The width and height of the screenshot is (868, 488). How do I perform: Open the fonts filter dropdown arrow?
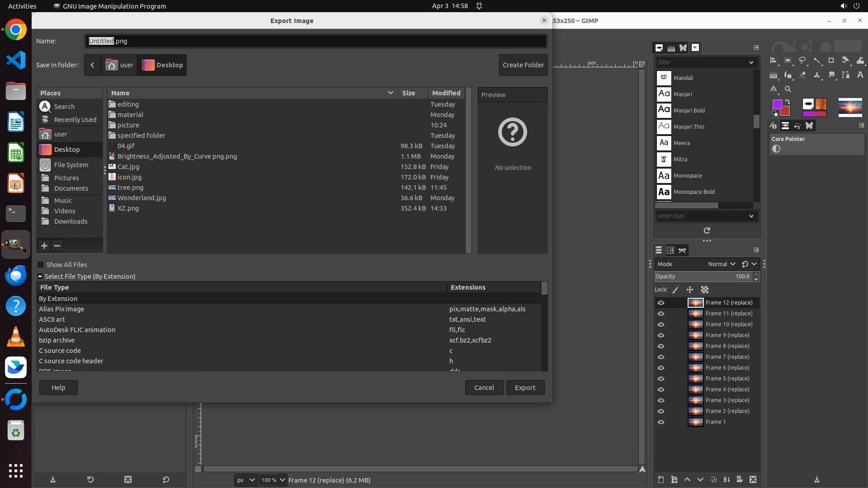[751, 62]
